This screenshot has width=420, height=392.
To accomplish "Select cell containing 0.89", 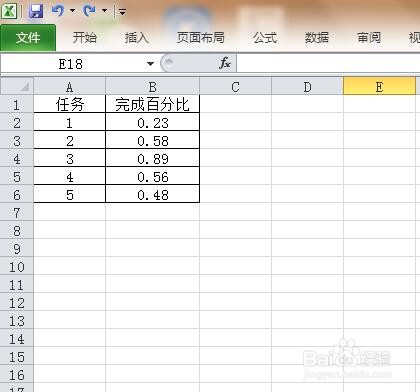I will [152, 158].
